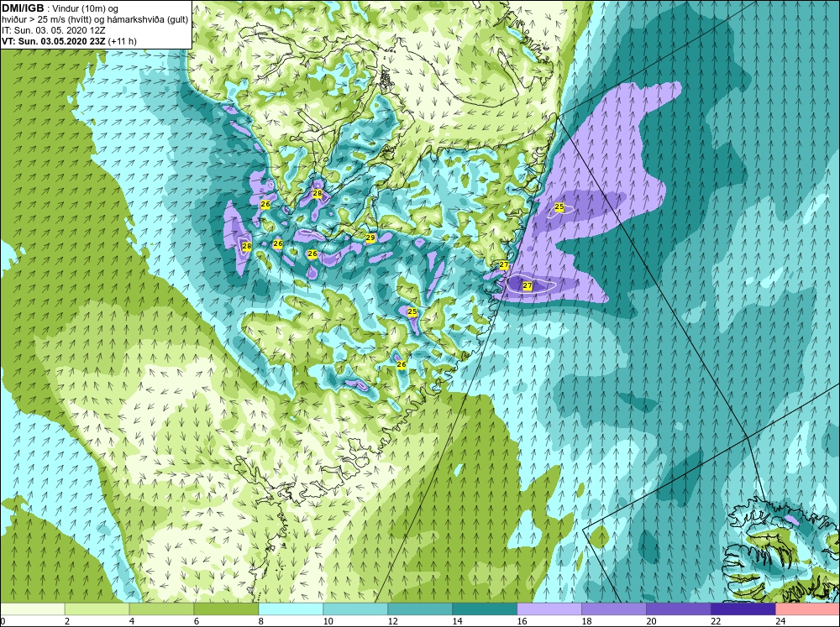Select the initial time 'IT: Sun. 03. 05. 2020 12Z'
Screen dimensions: 840x627
[54, 30]
